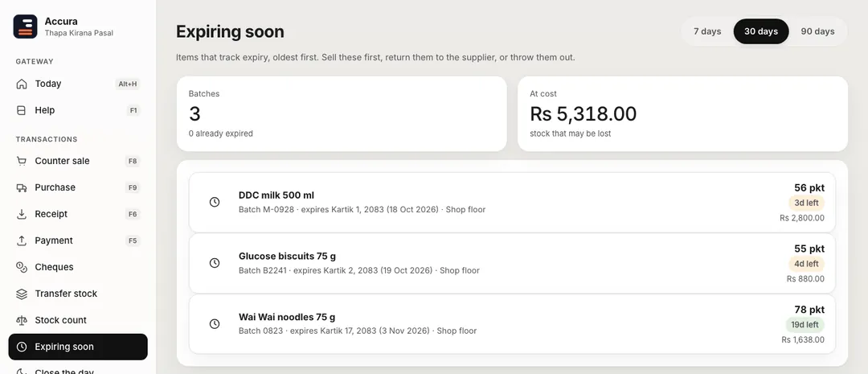Click the At cost summary card
This screenshot has height=374, width=868.
tap(682, 113)
